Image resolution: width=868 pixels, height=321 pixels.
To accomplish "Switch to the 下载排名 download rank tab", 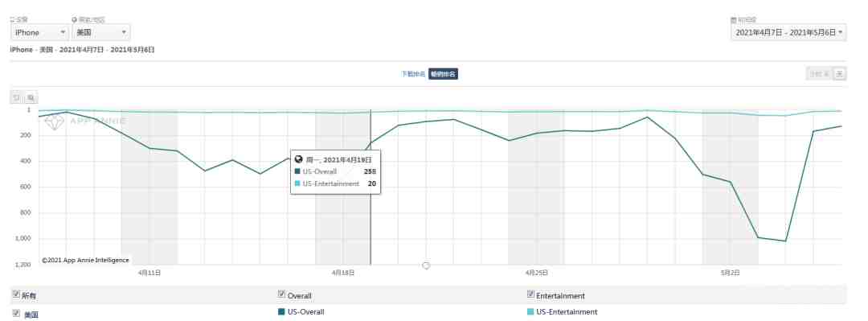I will coord(413,74).
